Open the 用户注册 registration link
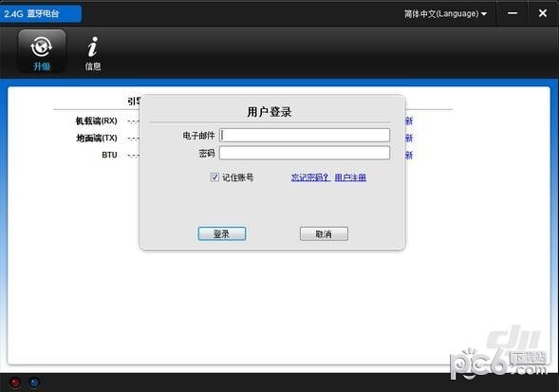Screen dimensions: 559x392 350,177
